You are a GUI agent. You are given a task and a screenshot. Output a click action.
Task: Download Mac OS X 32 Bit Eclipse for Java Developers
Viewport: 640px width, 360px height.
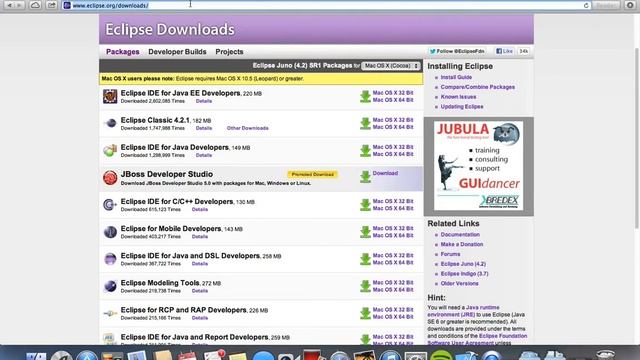(393, 147)
